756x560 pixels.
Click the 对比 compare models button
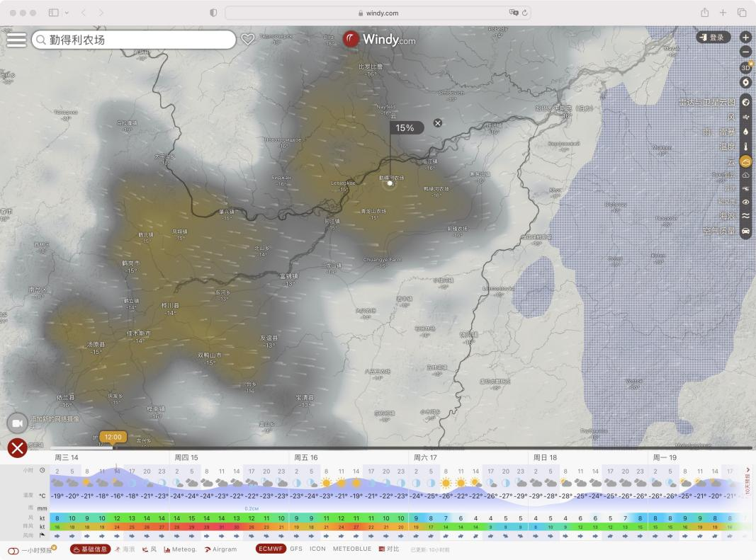point(387,549)
